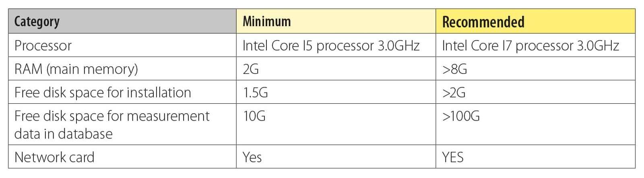
Task: Select Free disk space for measurement data label
Action: pyautogui.click(x=111, y=125)
